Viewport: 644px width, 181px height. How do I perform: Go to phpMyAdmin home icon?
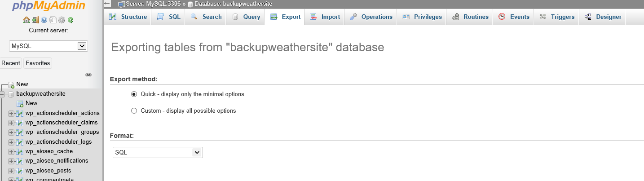pos(26,20)
